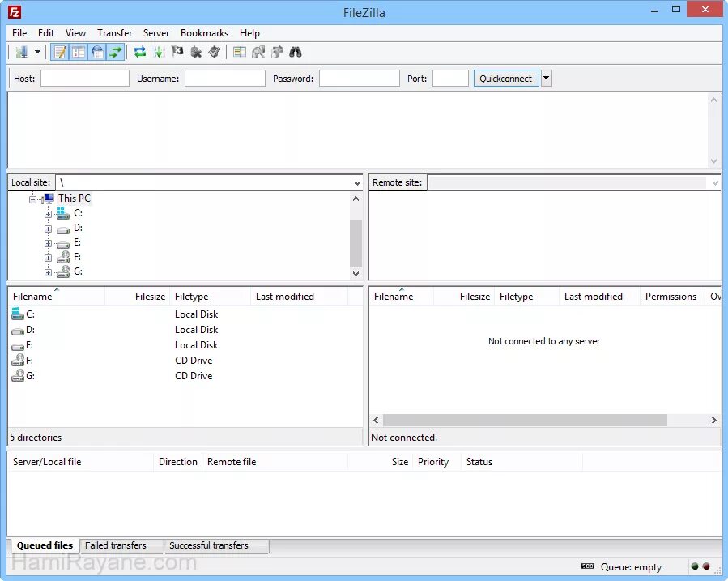
Task: Open Local site path dropdown
Action: pos(357,182)
